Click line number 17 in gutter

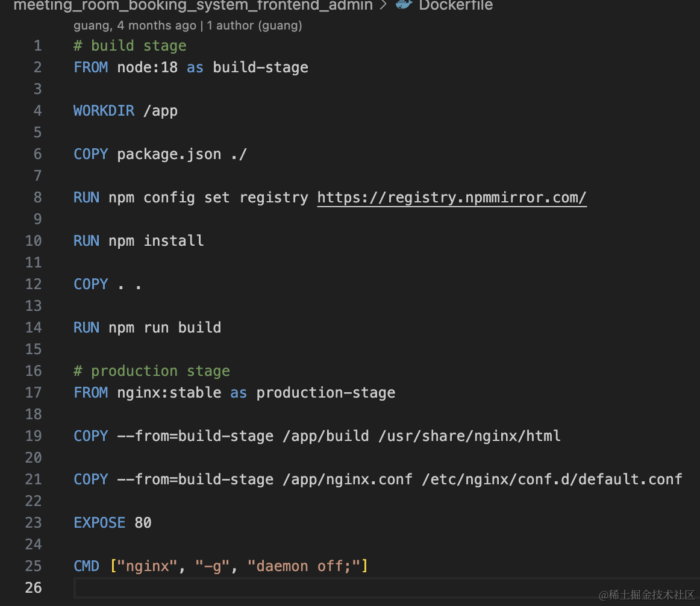tap(34, 393)
